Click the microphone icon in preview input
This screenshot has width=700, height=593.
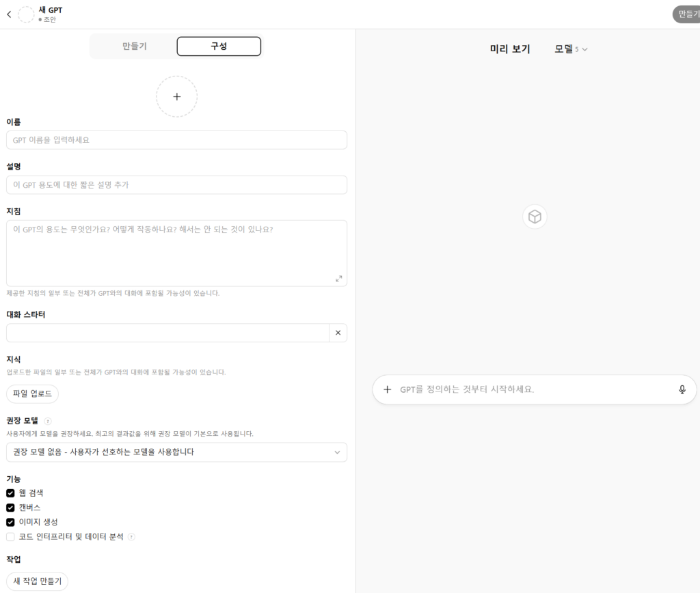click(682, 389)
